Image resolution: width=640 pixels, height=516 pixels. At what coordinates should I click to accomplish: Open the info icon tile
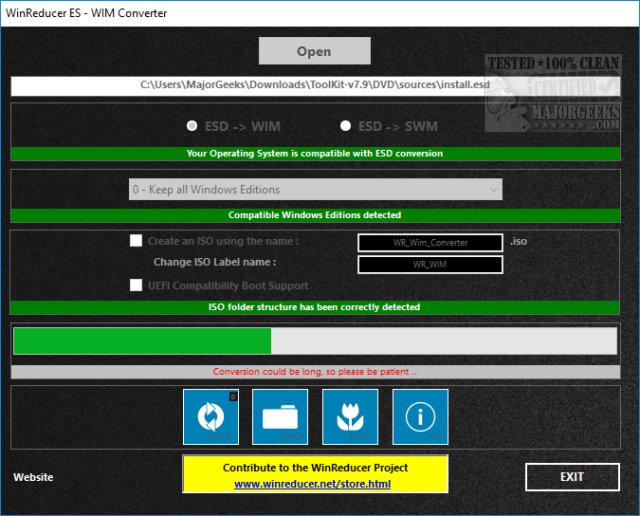[420, 417]
